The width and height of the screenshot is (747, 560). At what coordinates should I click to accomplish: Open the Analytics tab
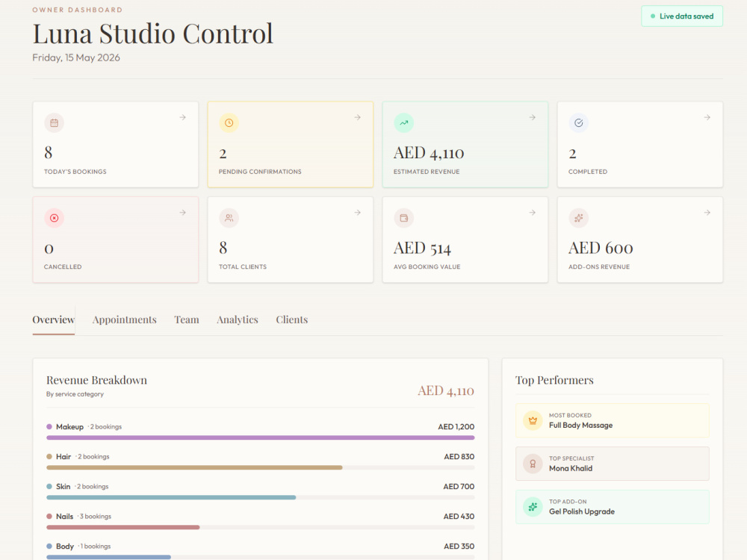(x=238, y=320)
